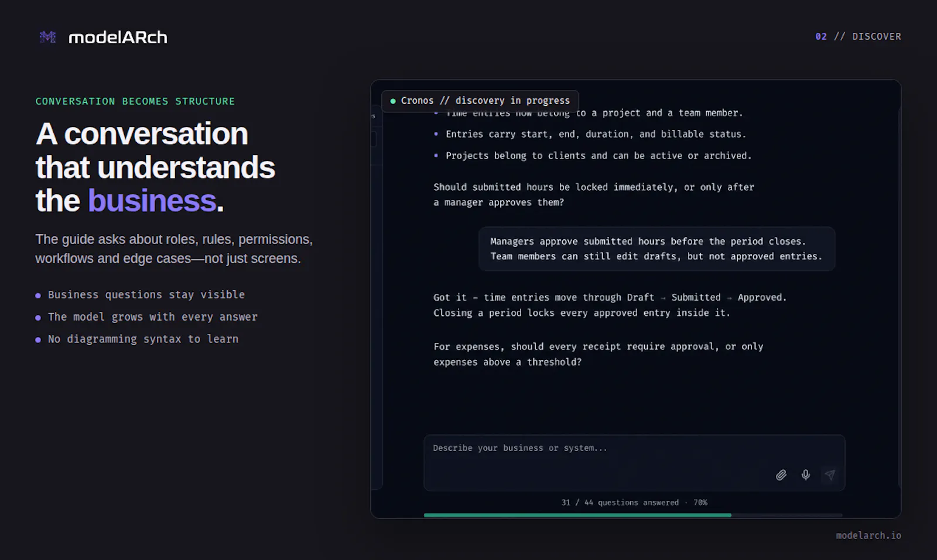Start voice input with the microphone icon
The width and height of the screenshot is (937, 560).
tap(806, 475)
